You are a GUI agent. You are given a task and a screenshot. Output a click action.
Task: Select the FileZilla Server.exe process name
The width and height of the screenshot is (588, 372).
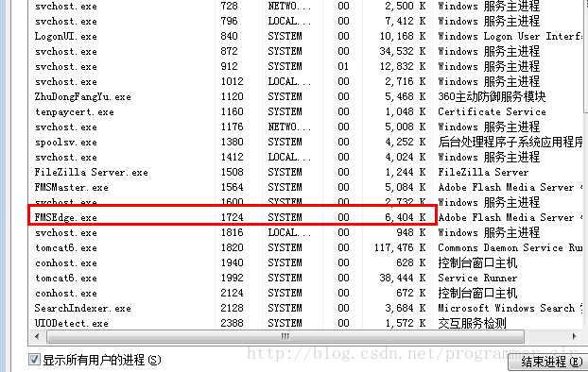(91, 173)
